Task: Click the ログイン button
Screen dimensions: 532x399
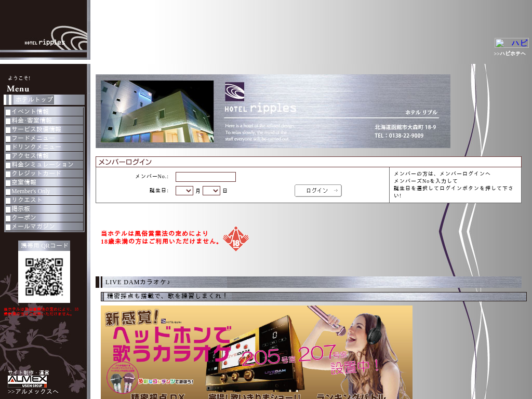Action: click(x=318, y=190)
